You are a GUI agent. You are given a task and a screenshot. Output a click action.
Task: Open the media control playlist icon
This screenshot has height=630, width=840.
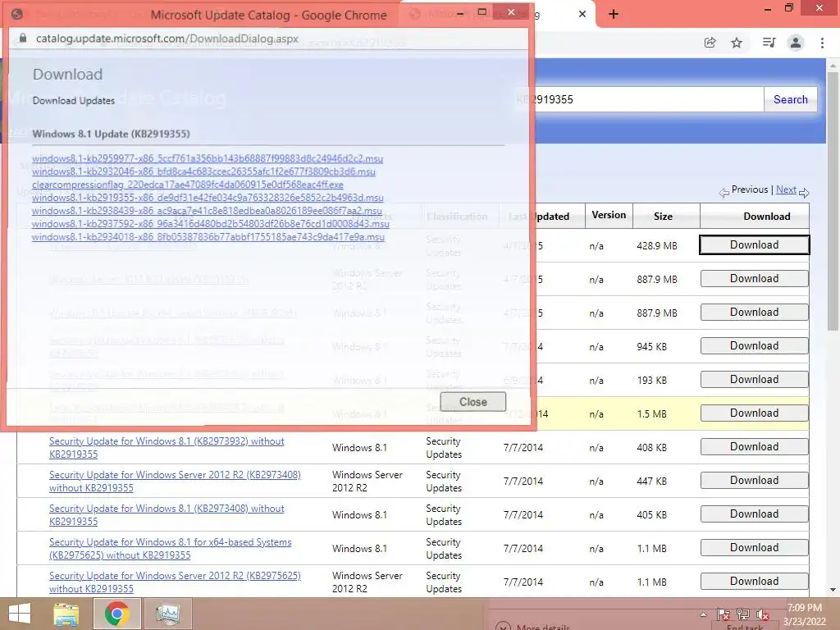(769, 43)
